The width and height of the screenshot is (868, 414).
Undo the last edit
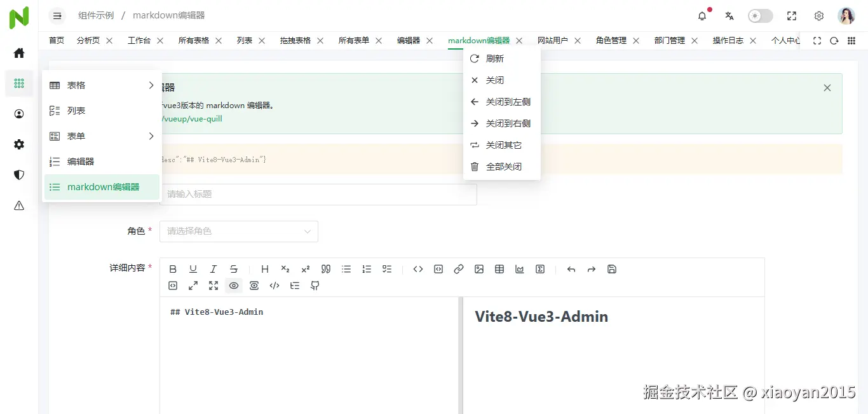571,269
